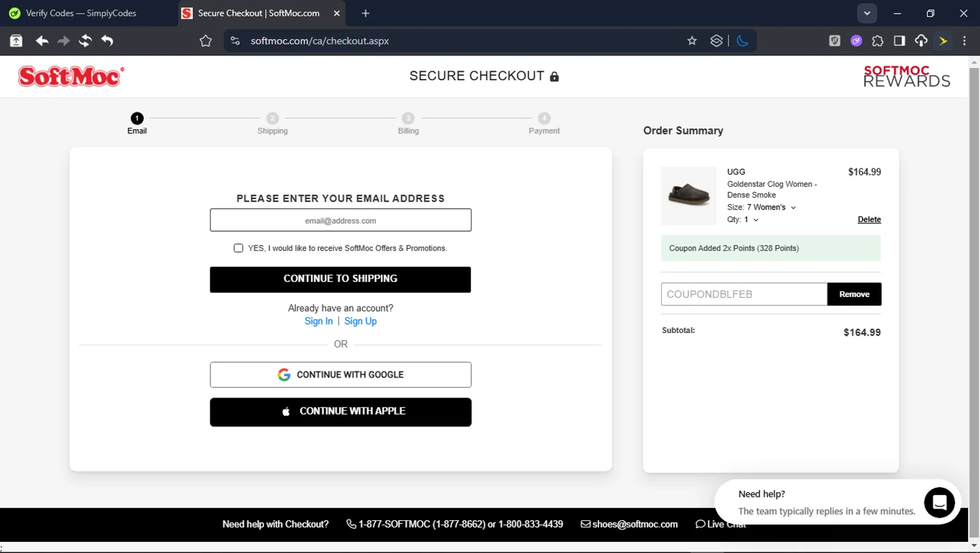980x553 pixels.
Task: Click the cloud upload toolbar icon
Action: [x=921, y=41]
